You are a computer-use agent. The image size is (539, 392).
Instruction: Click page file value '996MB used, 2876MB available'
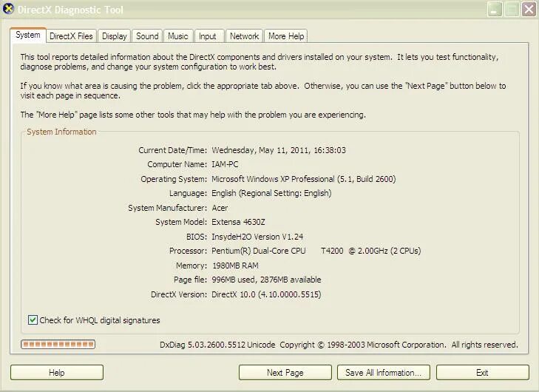[x=266, y=280]
